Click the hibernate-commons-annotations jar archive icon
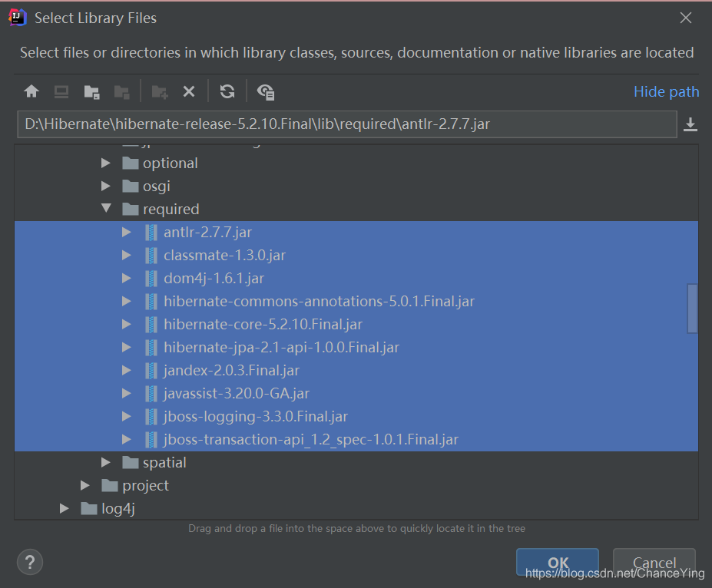The image size is (712, 588). [151, 301]
